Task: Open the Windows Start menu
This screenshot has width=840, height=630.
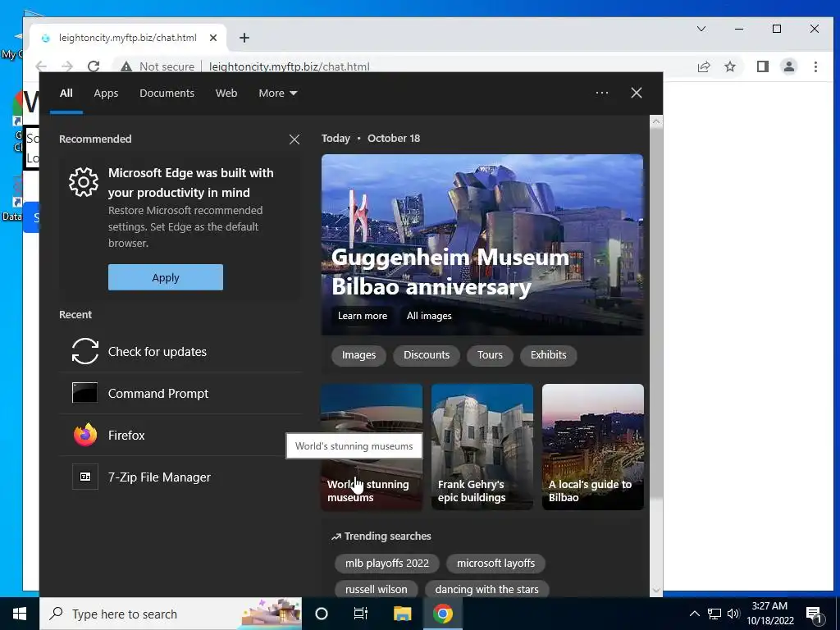Action: [20, 614]
